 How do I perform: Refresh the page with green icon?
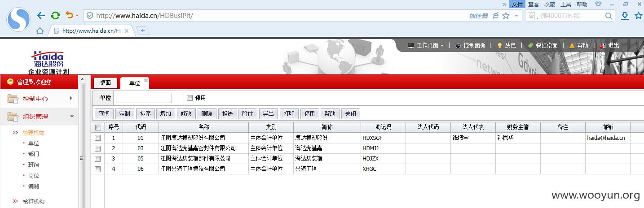point(55,16)
